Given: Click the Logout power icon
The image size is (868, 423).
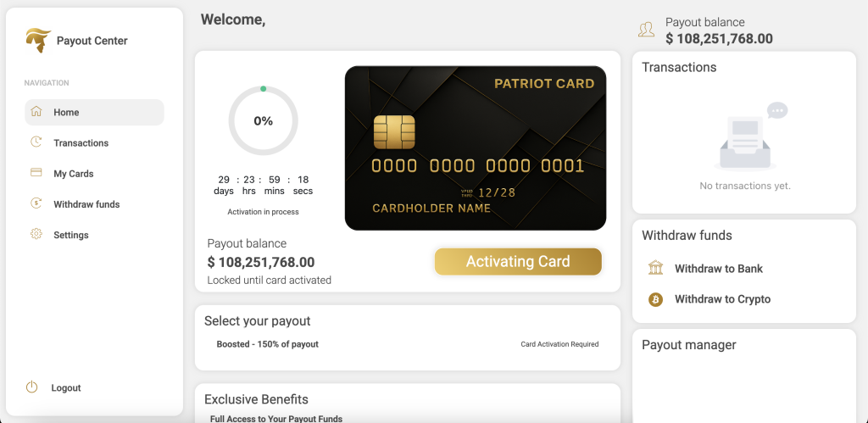Looking at the screenshot, I should (32, 387).
